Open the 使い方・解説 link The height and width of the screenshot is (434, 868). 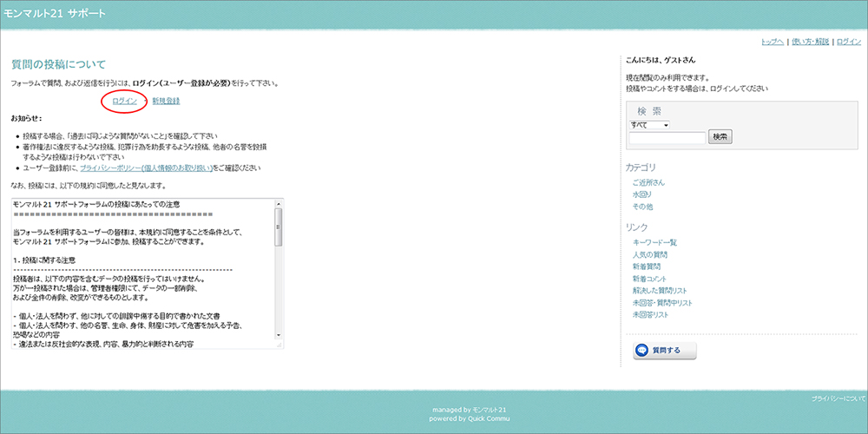tap(810, 42)
